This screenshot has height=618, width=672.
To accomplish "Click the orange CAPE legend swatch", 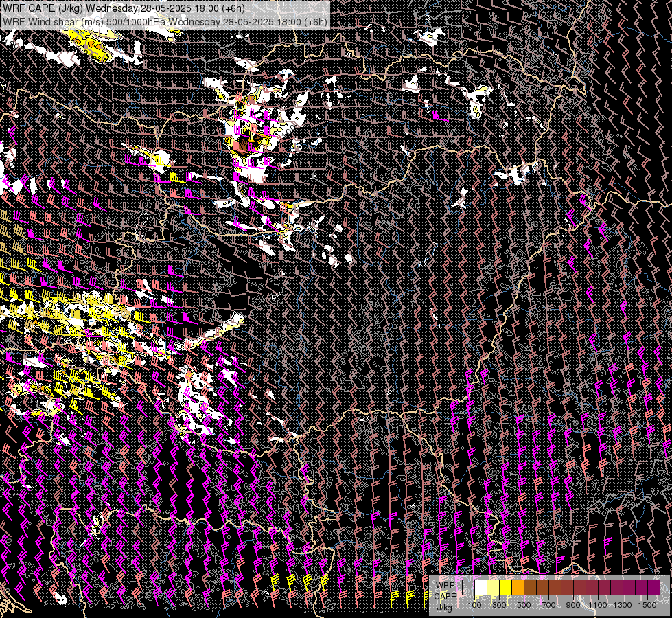I will click(x=518, y=587).
